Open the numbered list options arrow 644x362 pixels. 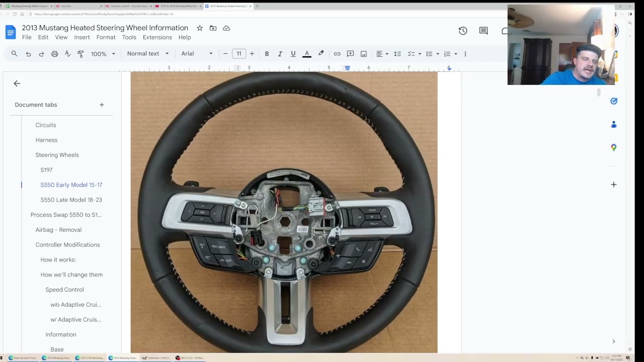[455, 54]
